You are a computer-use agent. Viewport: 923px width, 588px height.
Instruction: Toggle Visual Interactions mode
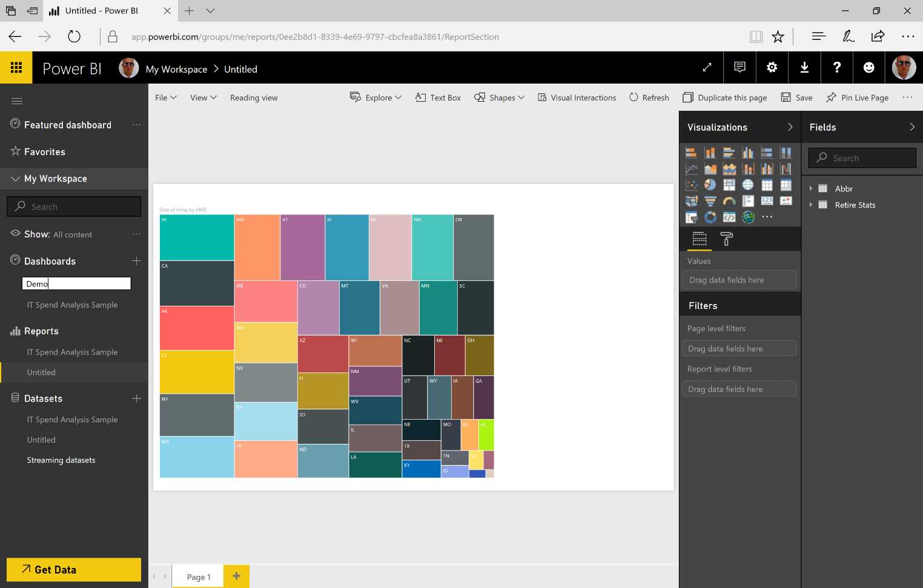577,97
